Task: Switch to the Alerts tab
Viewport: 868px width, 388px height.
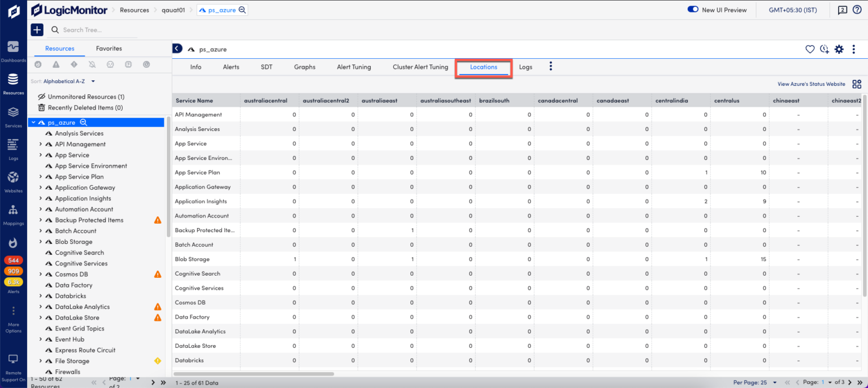Action: tap(231, 67)
